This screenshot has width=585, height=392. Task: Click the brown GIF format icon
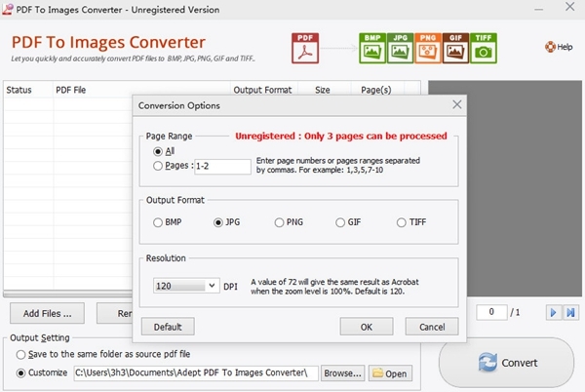click(x=455, y=49)
